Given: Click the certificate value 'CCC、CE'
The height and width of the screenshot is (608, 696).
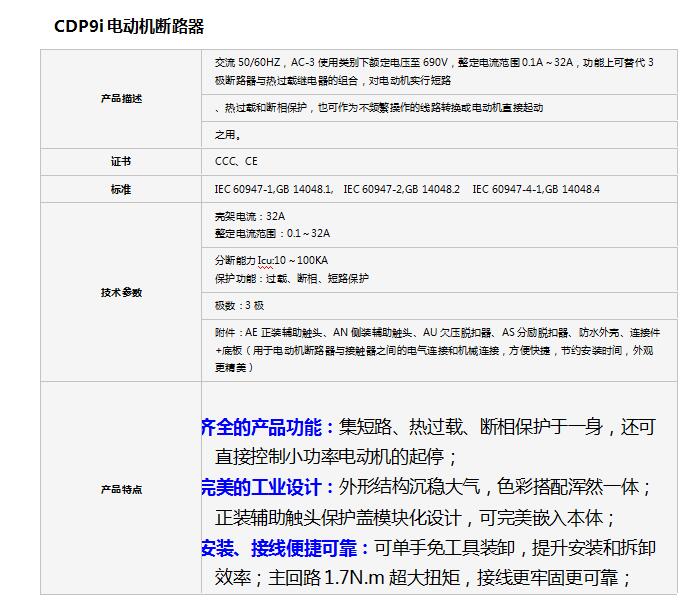Looking at the screenshot, I should point(236,161).
